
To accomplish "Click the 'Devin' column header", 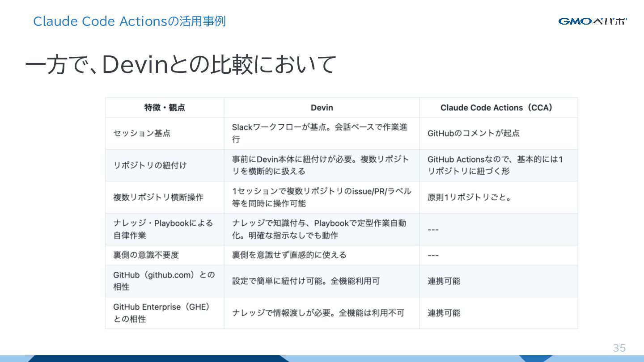I will tap(322, 108).
